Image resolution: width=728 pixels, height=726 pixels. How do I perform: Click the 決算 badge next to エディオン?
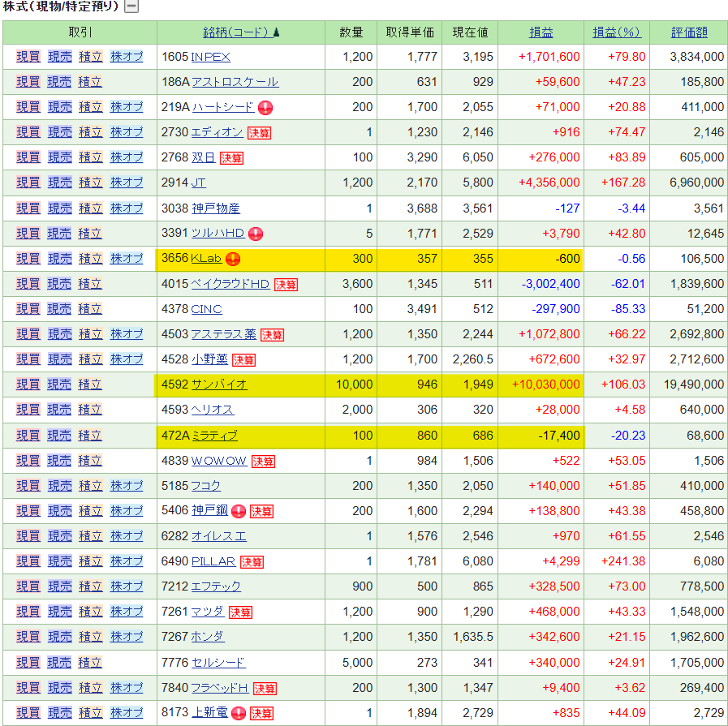pos(259,132)
